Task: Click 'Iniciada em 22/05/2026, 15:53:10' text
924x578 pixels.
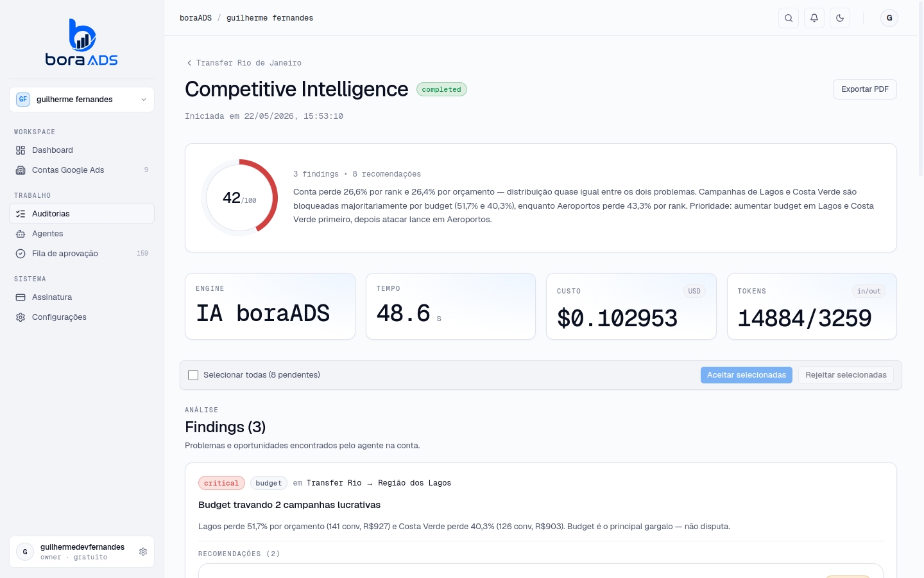Action: pos(264,116)
